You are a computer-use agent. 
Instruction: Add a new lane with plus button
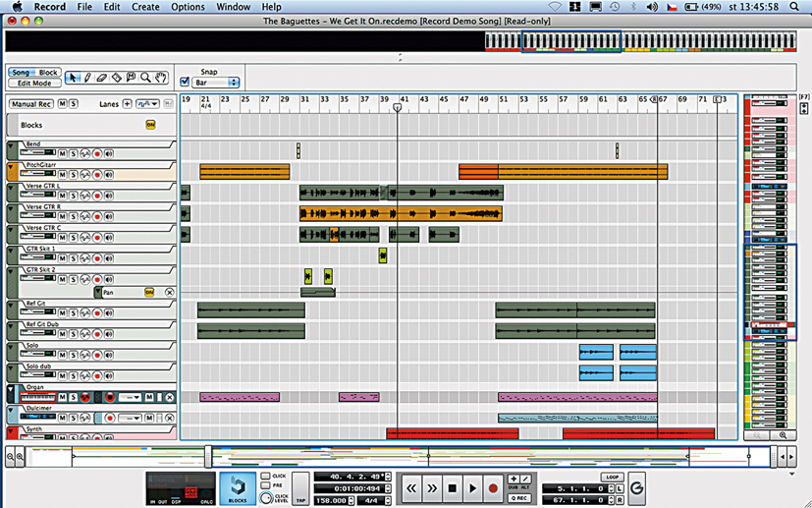(127, 104)
